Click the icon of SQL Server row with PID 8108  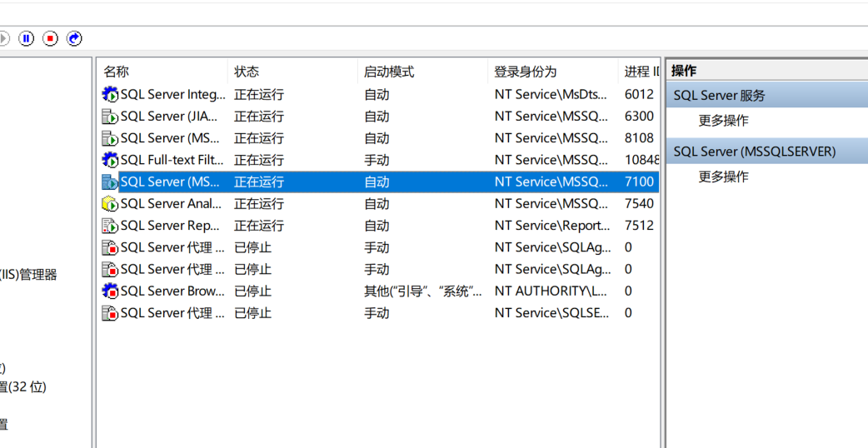[110, 138]
